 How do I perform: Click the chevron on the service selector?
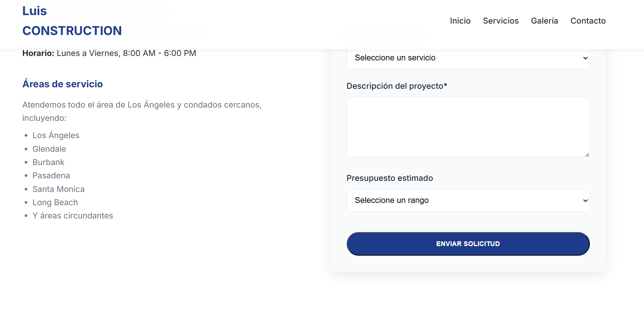pos(585,58)
